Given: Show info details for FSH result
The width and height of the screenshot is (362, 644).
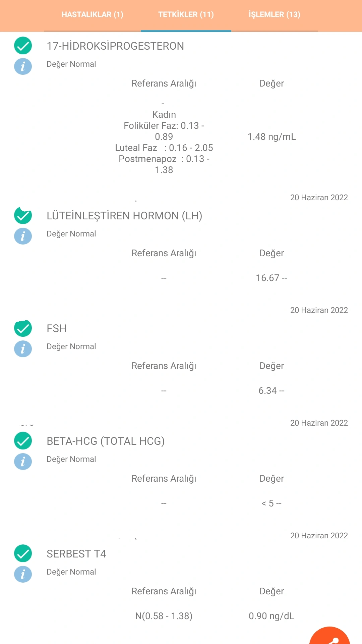Looking at the screenshot, I should pos(23,349).
